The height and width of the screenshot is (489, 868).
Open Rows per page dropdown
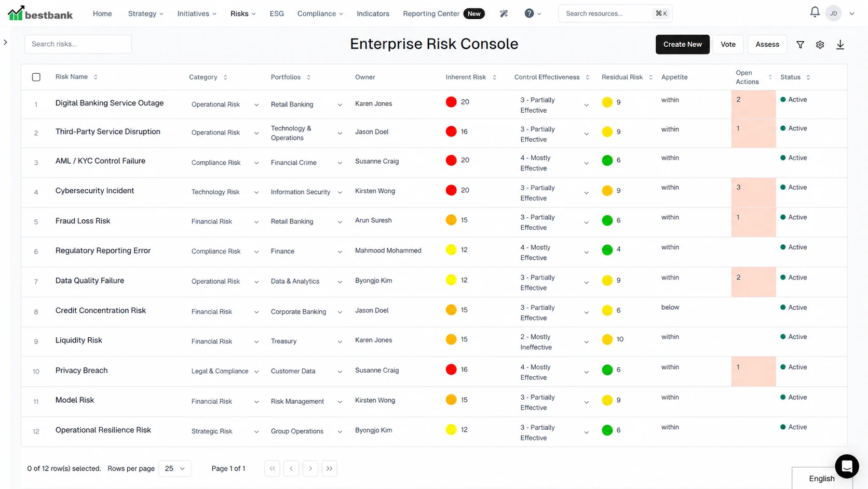coord(175,468)
